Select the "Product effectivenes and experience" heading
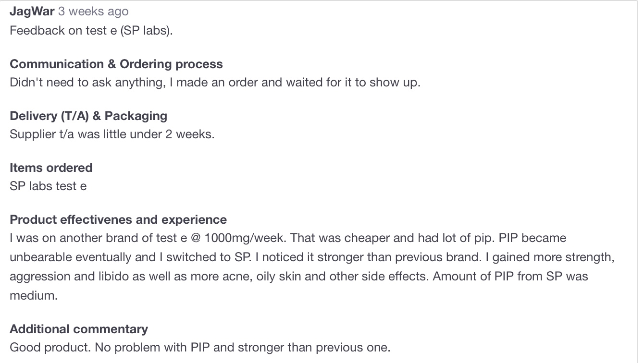This screenshot has height=363, width=644. 118,219
